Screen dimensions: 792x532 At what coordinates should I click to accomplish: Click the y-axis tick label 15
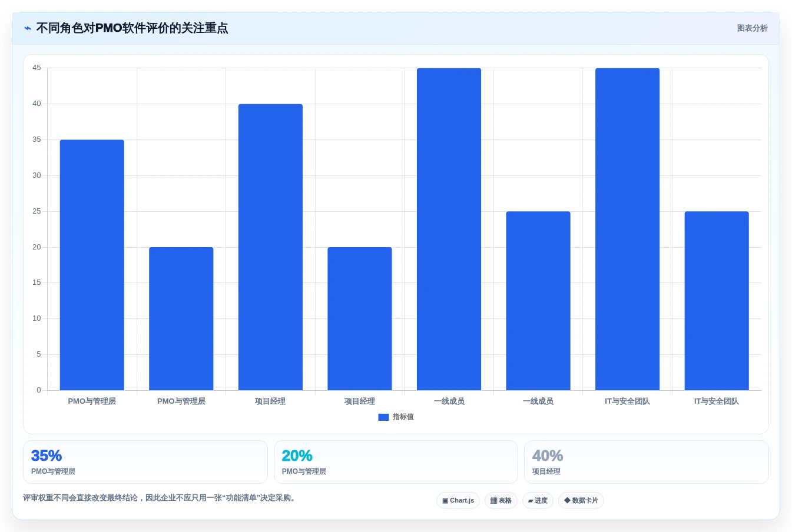[37, 283]
